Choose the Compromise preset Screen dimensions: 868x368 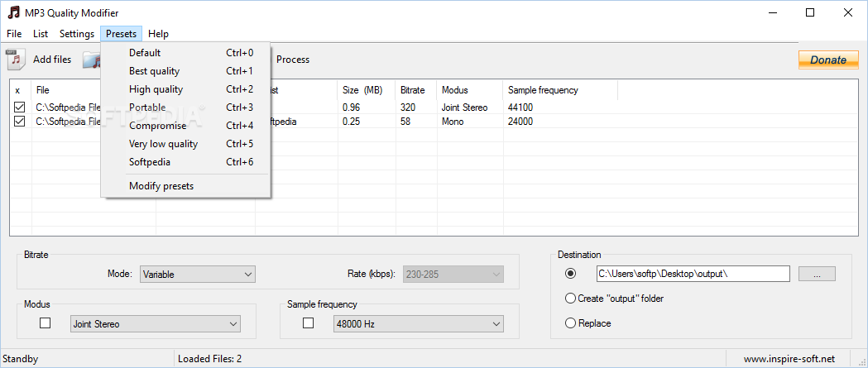[185, 126]
